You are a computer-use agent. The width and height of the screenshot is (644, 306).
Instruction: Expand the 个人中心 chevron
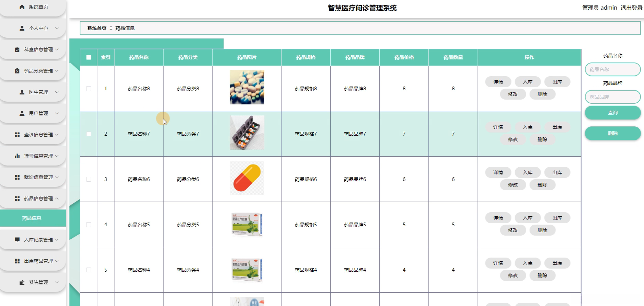[57, 28]
